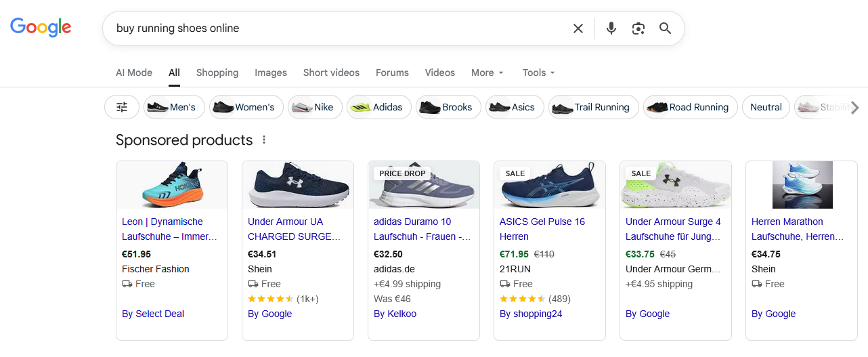Click the Sponsored products heading
868x357 pixels.
[x=184, y=140]
